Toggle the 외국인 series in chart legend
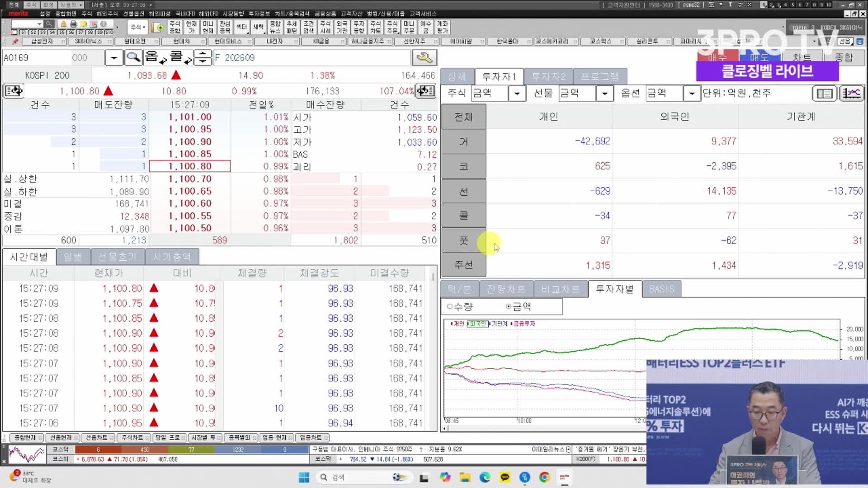The height and width of the screenshot is (488, 868). (477, 324)
